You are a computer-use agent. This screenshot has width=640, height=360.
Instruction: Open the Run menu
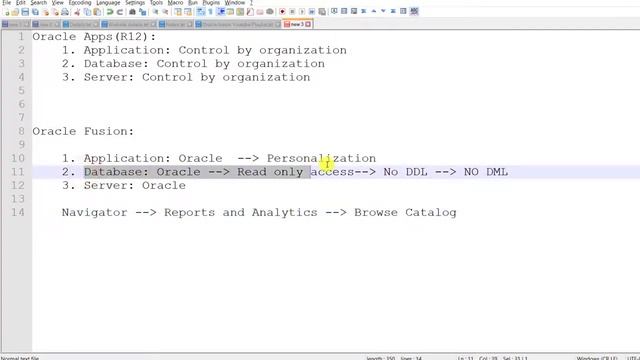193,2
